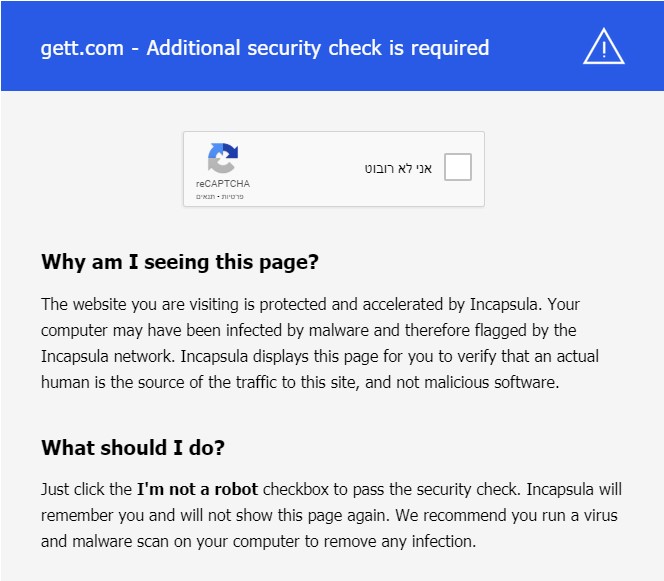Click the reCAPTCHA arrows logo
This screenshot has height=581, width=664.
223,159
